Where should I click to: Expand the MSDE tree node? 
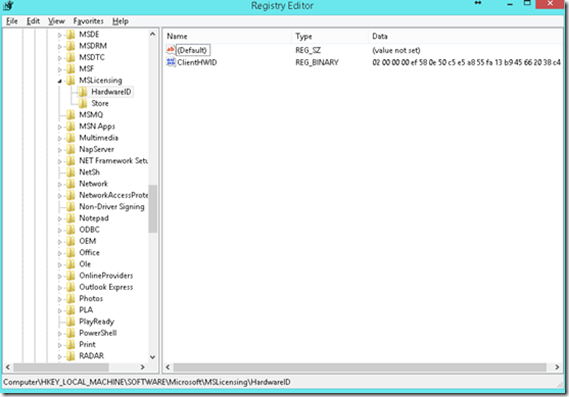click(x=60, y=35)
